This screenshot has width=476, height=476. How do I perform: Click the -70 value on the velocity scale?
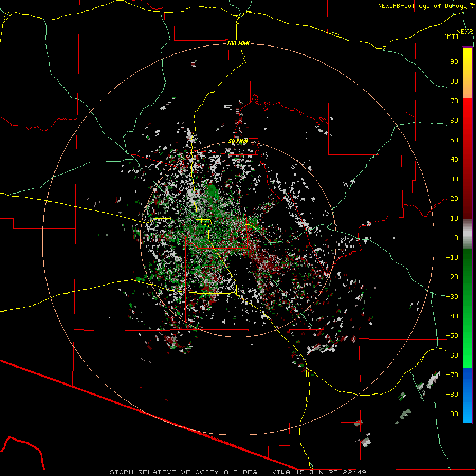(x=452, y=375)
